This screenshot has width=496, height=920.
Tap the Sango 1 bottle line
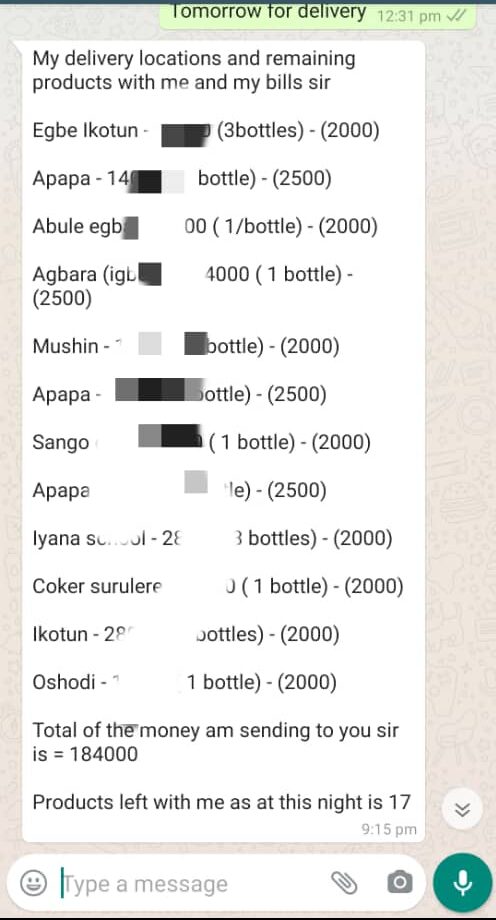pyautogui.click(x=201, y=442)
